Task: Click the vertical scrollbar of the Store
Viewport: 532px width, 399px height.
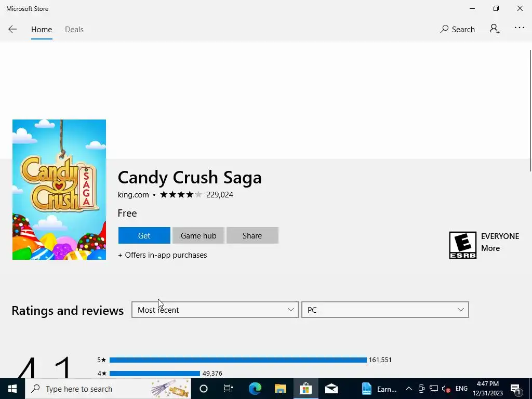Action: coord(530,110)
